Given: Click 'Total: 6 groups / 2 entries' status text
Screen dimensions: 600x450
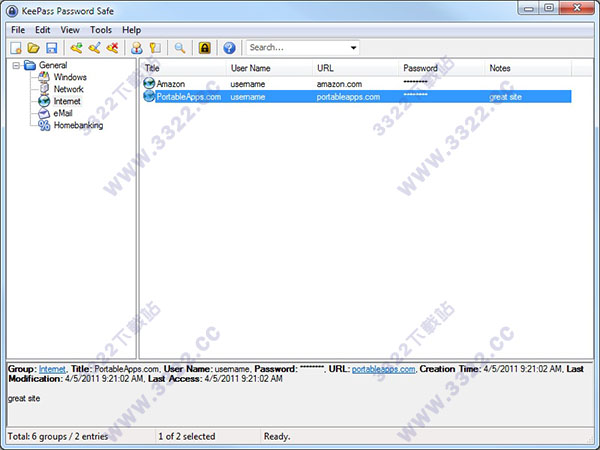Looking at the screenshot, I should pos(58,436).
